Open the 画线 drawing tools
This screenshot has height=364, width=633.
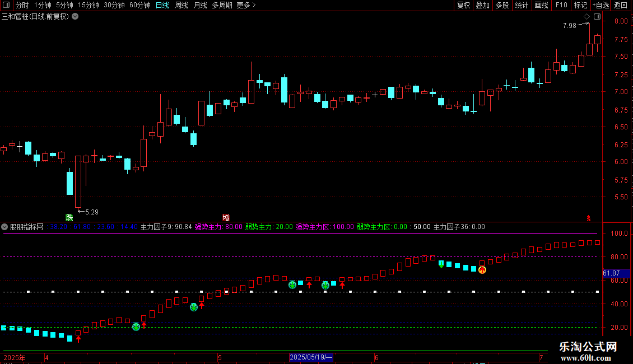pos(541,5)
